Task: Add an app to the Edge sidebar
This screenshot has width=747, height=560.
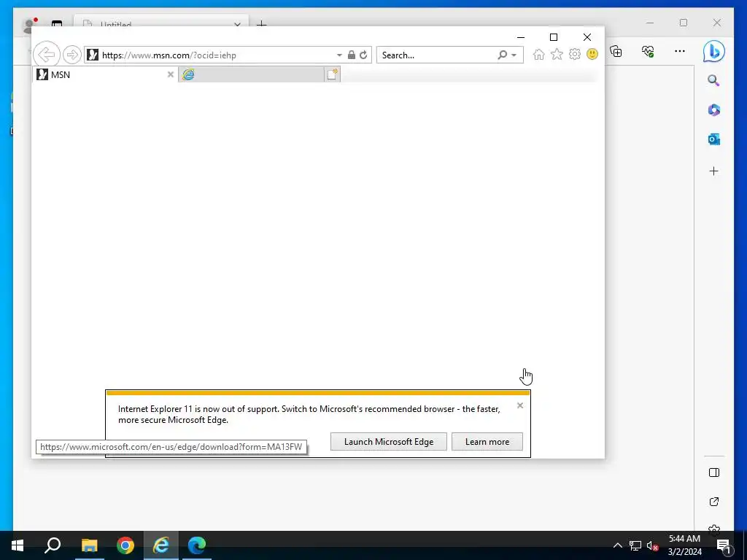Action: pos(713,171)
